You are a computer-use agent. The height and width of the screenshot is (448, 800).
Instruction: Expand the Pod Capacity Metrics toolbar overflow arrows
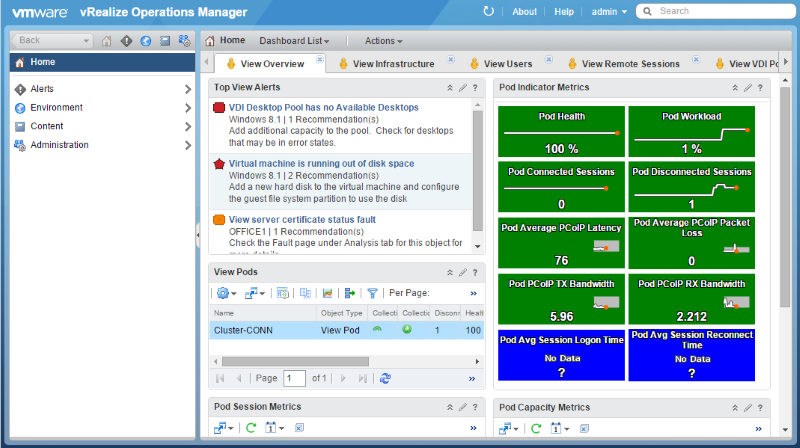pyautogui.click(x=758, y=429)
